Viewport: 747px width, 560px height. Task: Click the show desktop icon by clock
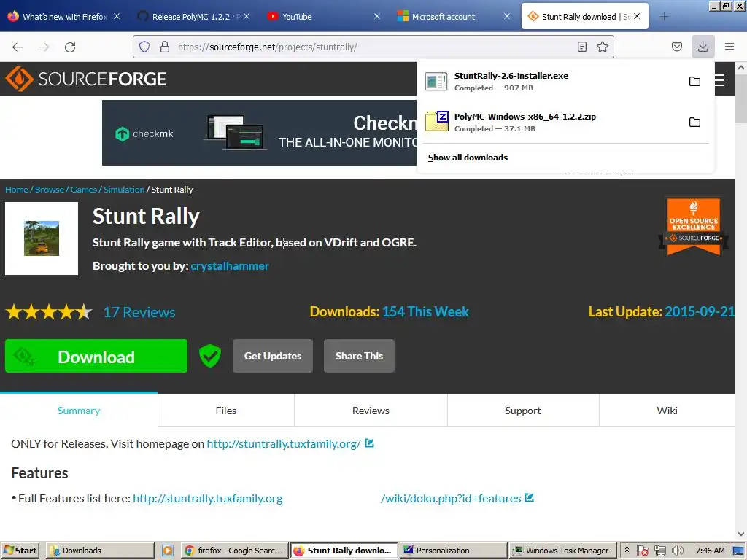(738, 551)
